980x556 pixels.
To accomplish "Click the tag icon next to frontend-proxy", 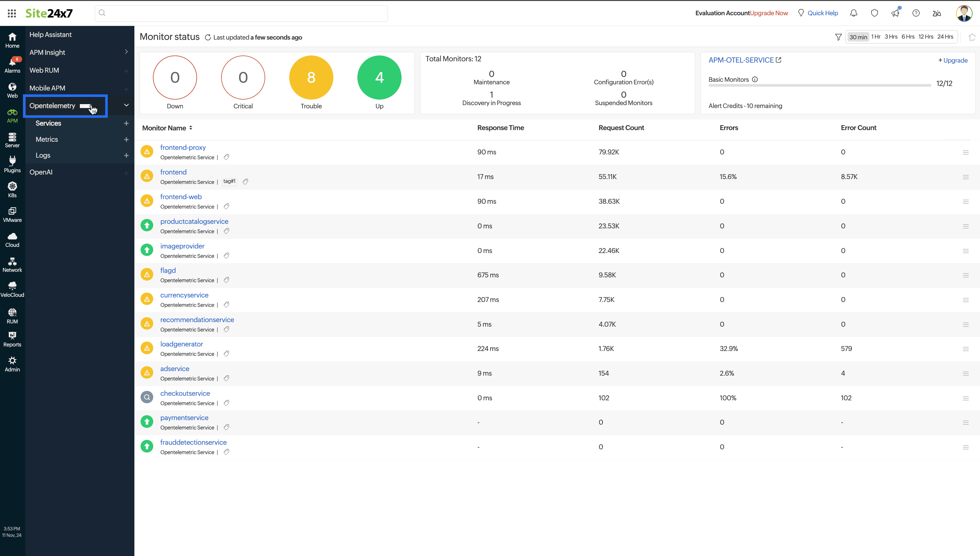I will click(226, 157).
